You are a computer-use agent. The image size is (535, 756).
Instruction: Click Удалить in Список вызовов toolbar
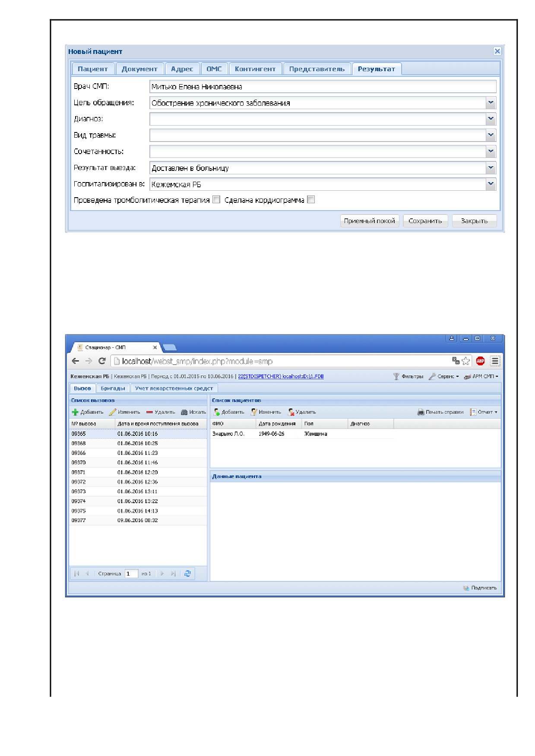click(161, 412)
